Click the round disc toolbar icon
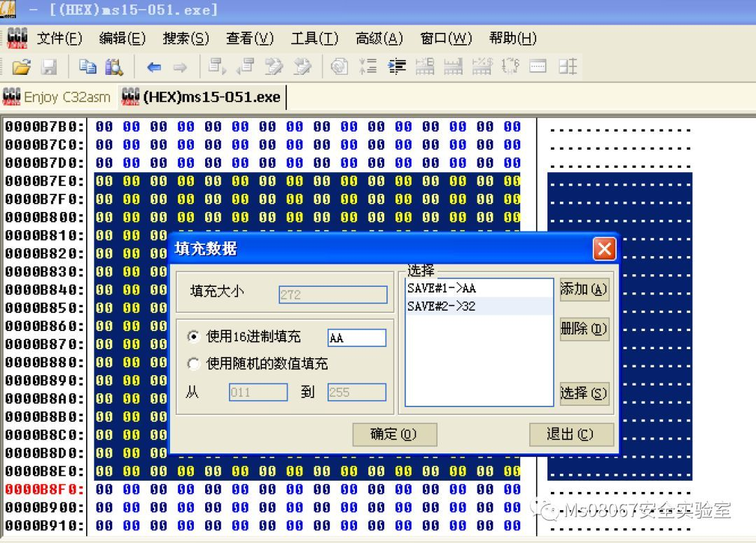756x543 pixels. coord(339,66)
